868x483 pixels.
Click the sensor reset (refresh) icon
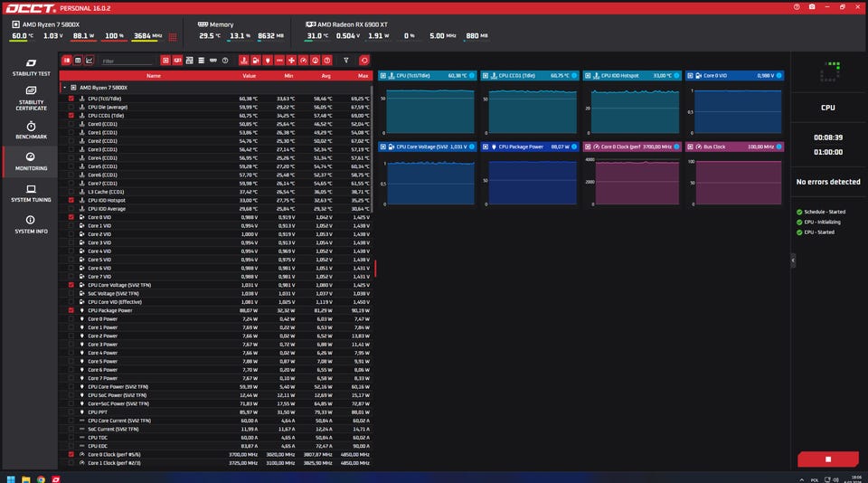tap(363, 61)
